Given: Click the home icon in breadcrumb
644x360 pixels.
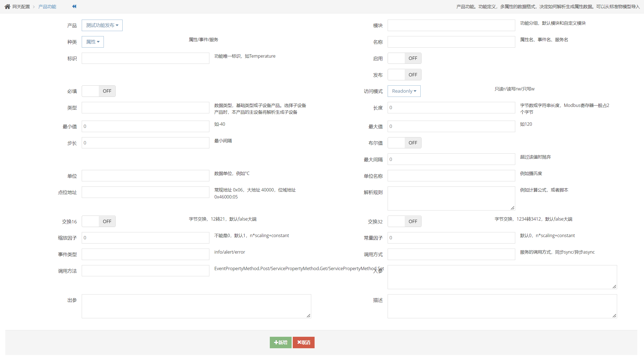Looking at the screenshot, I should pyautogui.click(x=7, y=6).
